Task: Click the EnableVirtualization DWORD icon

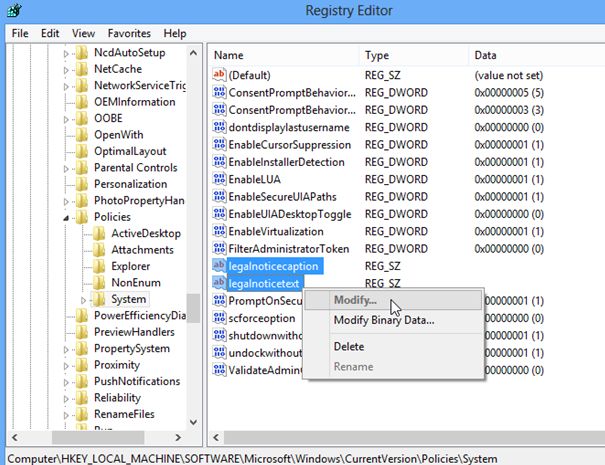Action: 219,231
